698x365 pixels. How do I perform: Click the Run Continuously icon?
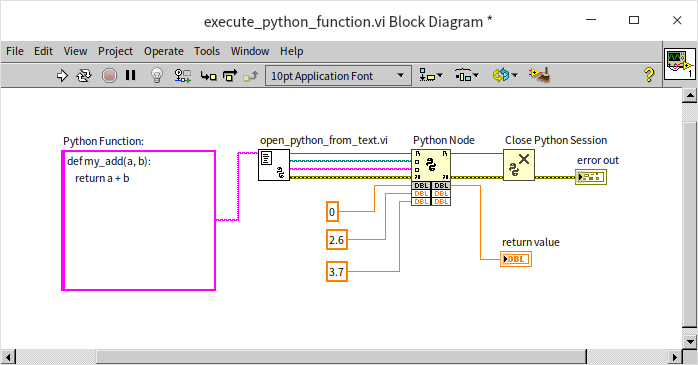point(84,76)
